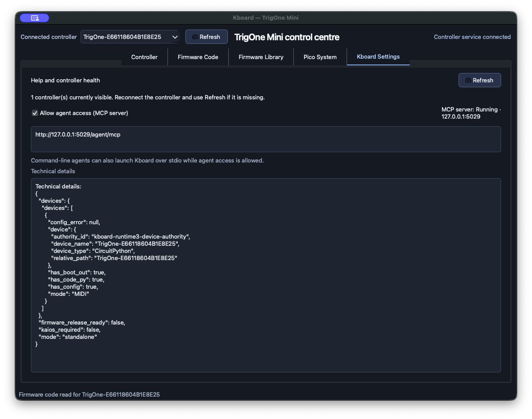Click "Help and controller health" label

pos(65,81)
